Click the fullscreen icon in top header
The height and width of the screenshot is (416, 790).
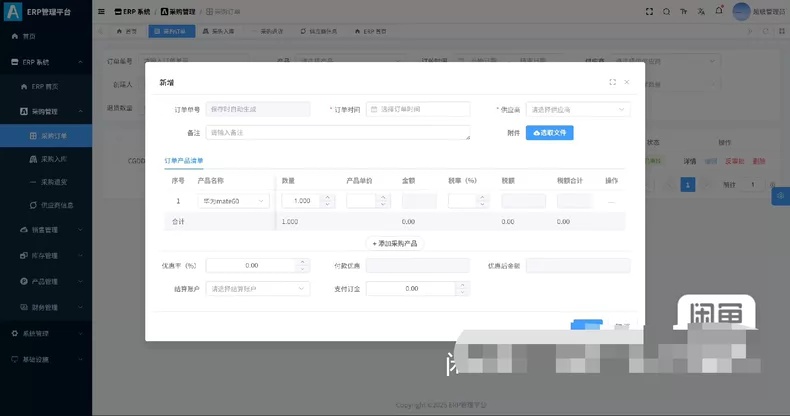pyautogui.click(x=649, y=12)
